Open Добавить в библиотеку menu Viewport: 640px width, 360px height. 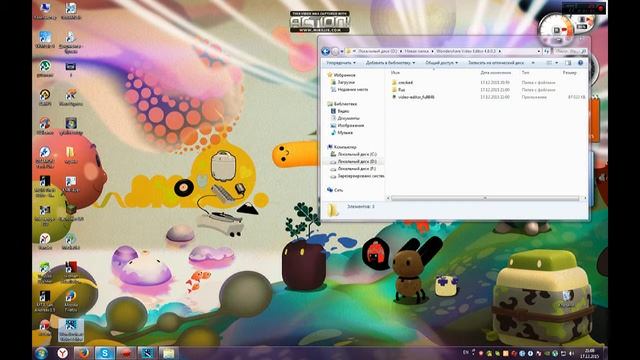pos(390,63)
